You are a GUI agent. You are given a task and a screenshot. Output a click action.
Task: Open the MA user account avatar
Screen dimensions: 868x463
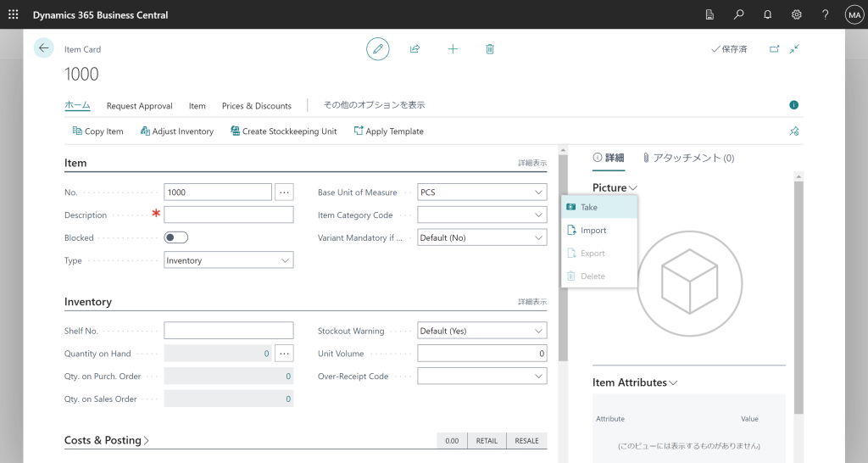pyautogui.click(x=854, y=15)
